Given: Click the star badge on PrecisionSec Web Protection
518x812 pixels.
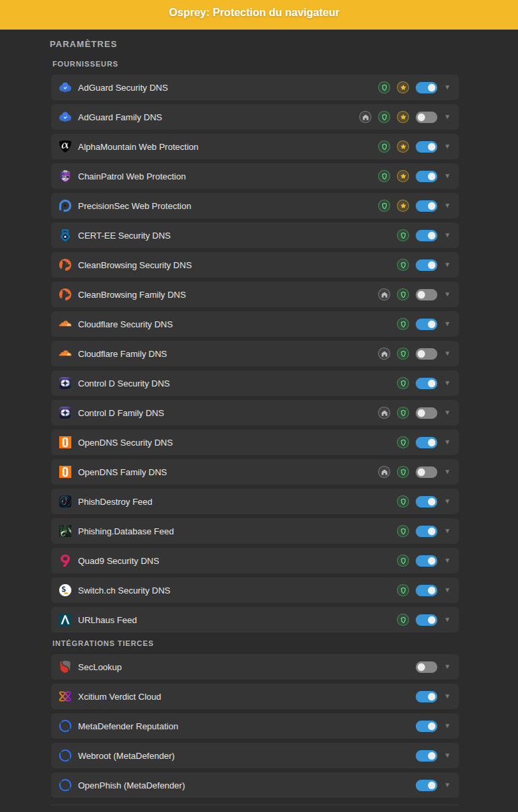Looking at the screenshot, I should point(403,206).
